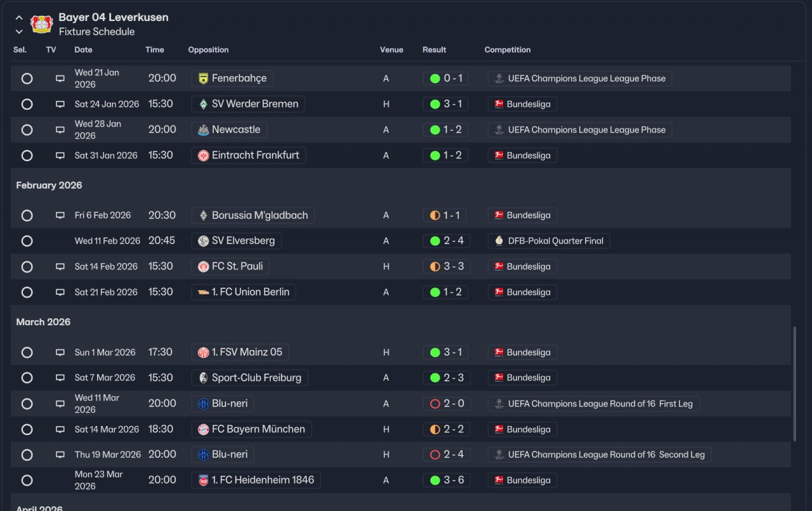
Task: Click the TV broadcast icon for SV Werder Bremen
Action: pos(60,104)
